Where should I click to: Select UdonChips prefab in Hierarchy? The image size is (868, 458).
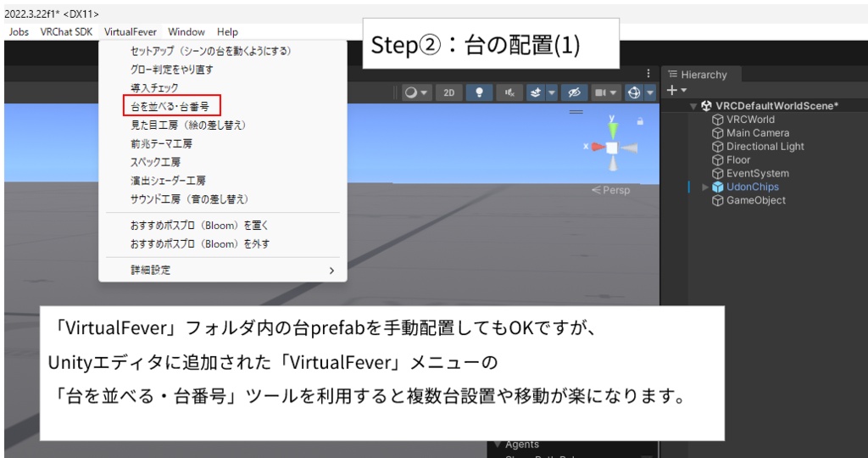tap(753, 187)
